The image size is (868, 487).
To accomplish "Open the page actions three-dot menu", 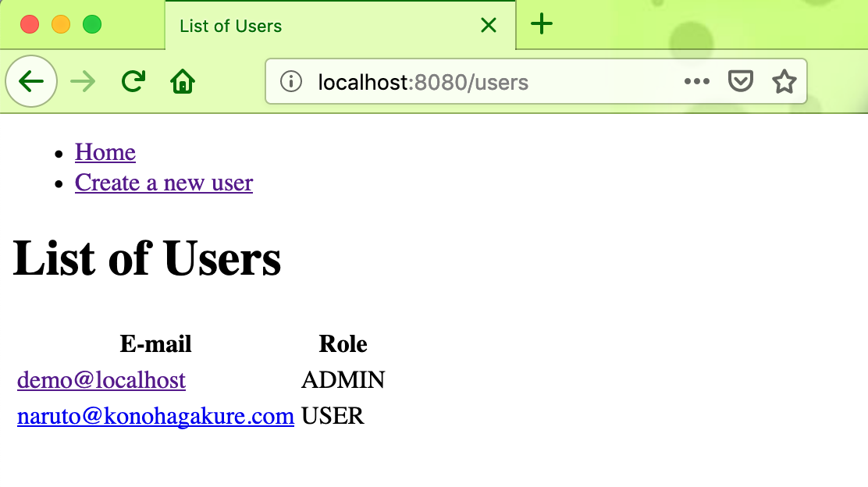I will [697, 81].
